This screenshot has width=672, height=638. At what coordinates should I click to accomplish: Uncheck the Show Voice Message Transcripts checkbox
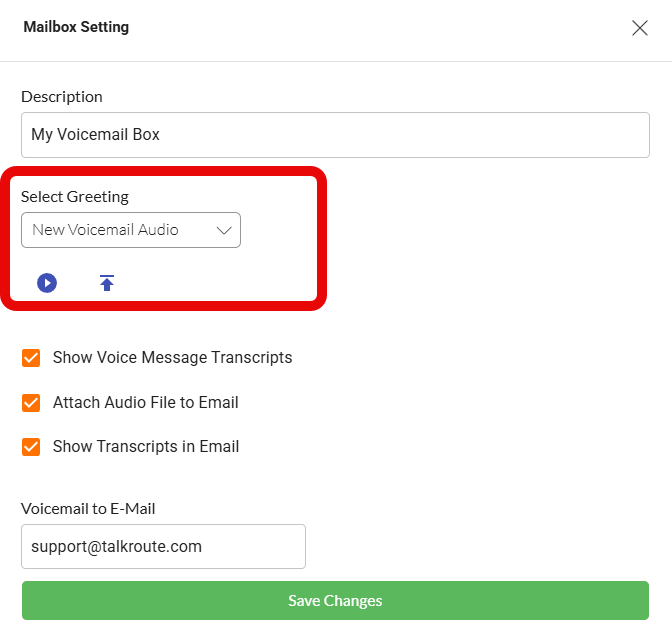tap(31, 358)
